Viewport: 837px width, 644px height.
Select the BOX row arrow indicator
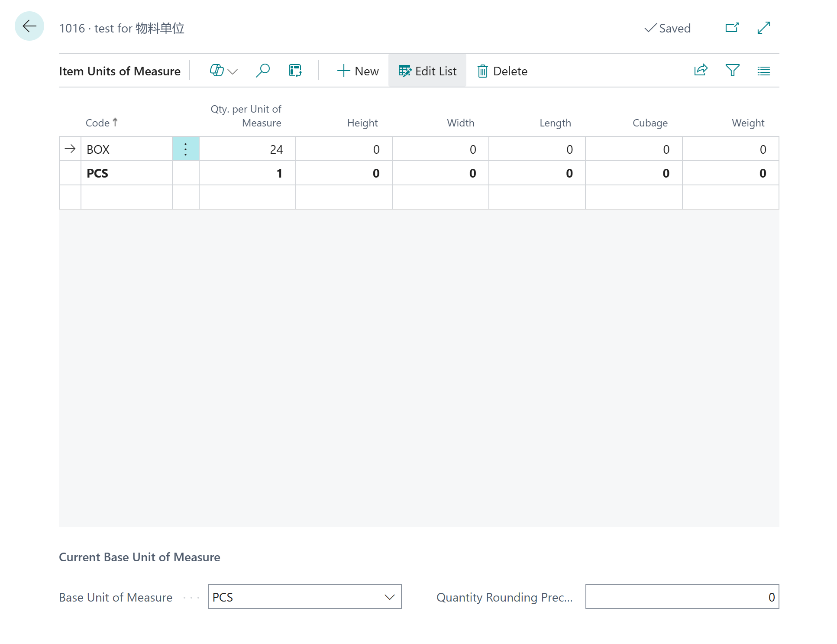tap(70, 149)
